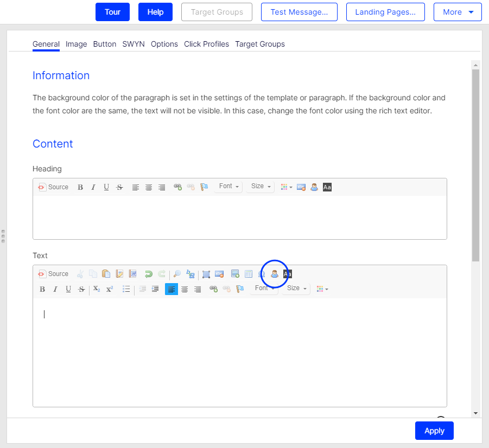The height and width of the screenshot is (448, 489).
Task: Expand the More dropdown menu
Action: click(458, 12)
